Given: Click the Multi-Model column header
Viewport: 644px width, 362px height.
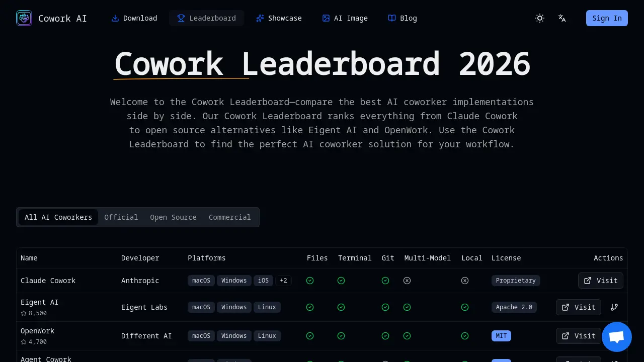Looking at the screenshot, I should pos(427,258).
